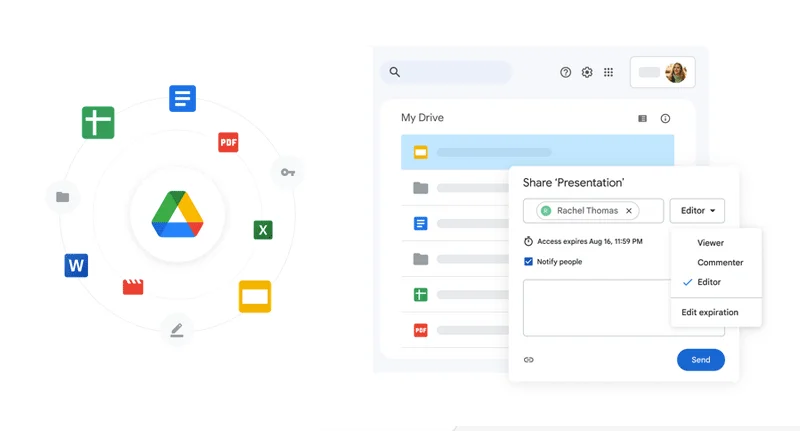Click the pencil edit icon on the orbit

177,330
